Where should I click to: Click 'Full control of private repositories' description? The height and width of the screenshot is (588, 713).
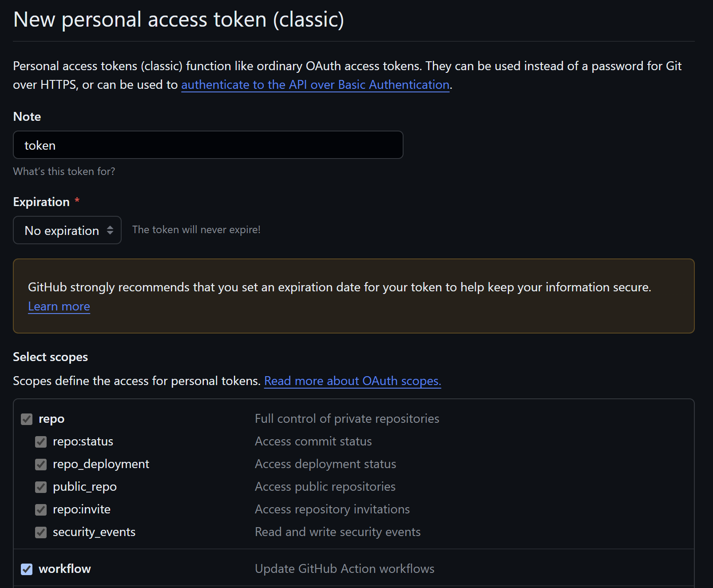[x=347, y=419]
